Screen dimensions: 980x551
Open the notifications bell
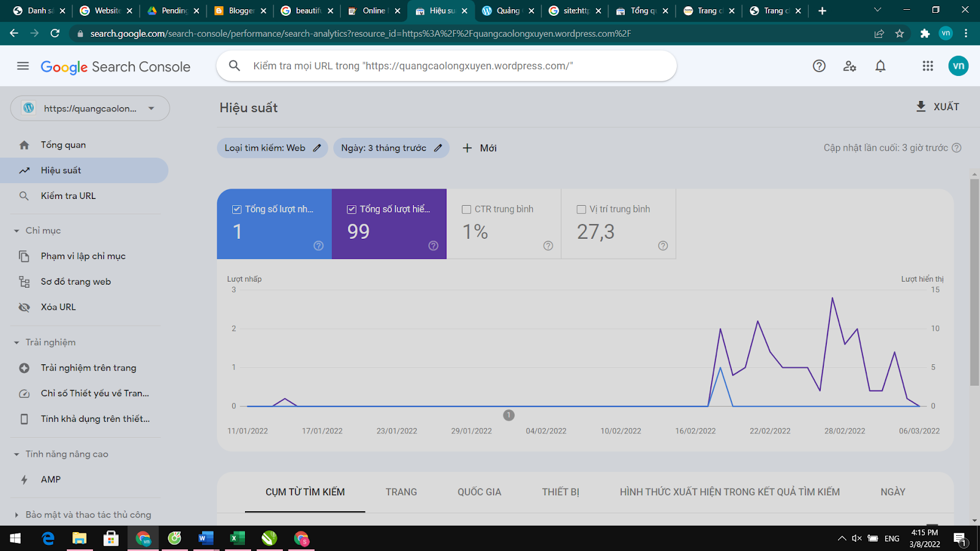click(x=880, y=66)
